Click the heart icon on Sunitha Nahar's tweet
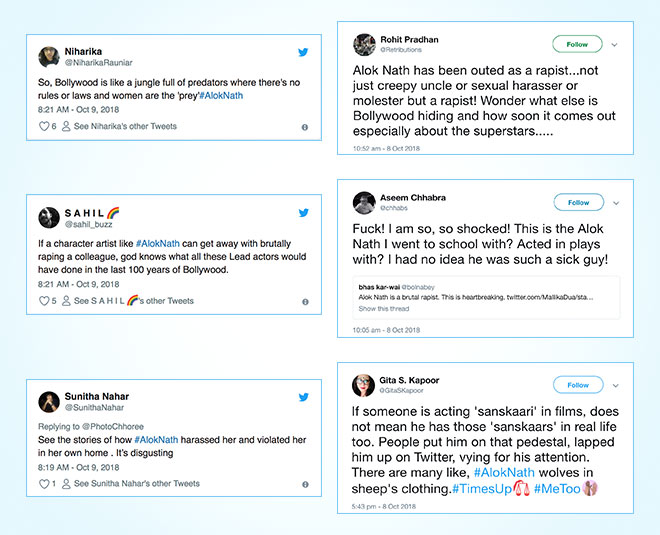The height and width of the screenshot is (535, 660). pyautogui.click(x=44, y=484)
